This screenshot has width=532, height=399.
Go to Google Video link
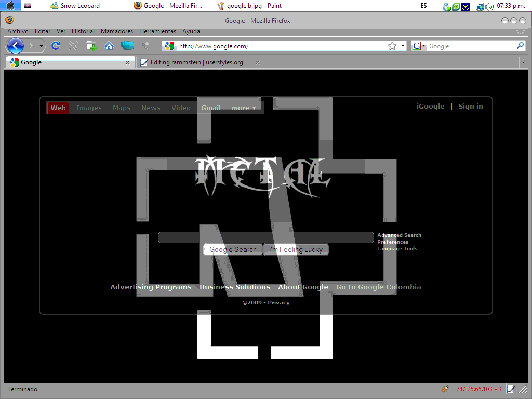pos(181,108)
